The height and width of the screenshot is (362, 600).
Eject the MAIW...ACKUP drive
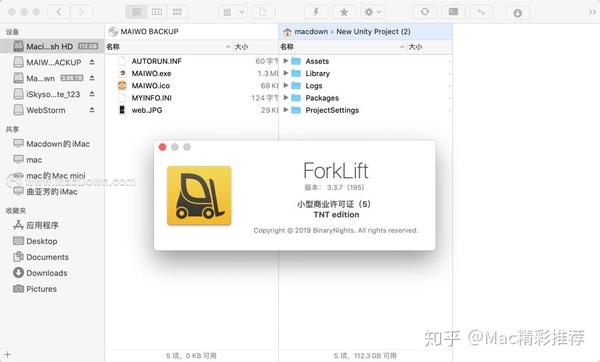click(92, 62)
